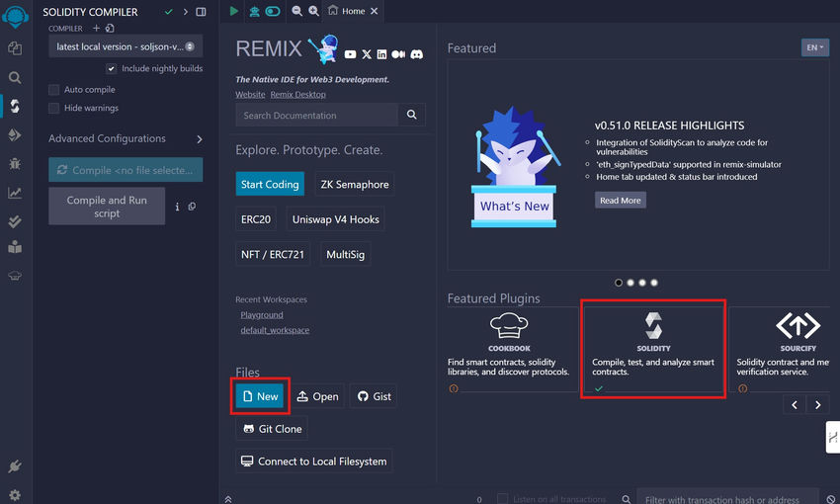
Task: Select Uniswap V4 Hooks template
Action: click(x=336, y=219)
